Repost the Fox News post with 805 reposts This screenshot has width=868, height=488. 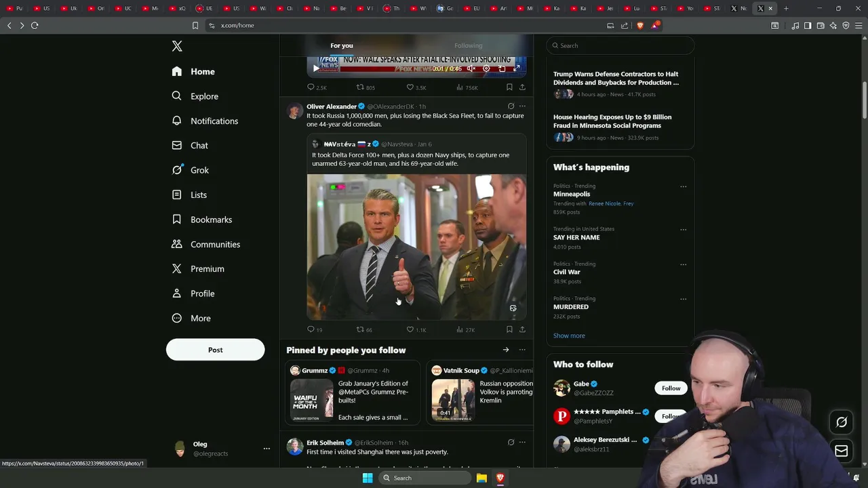366,87
